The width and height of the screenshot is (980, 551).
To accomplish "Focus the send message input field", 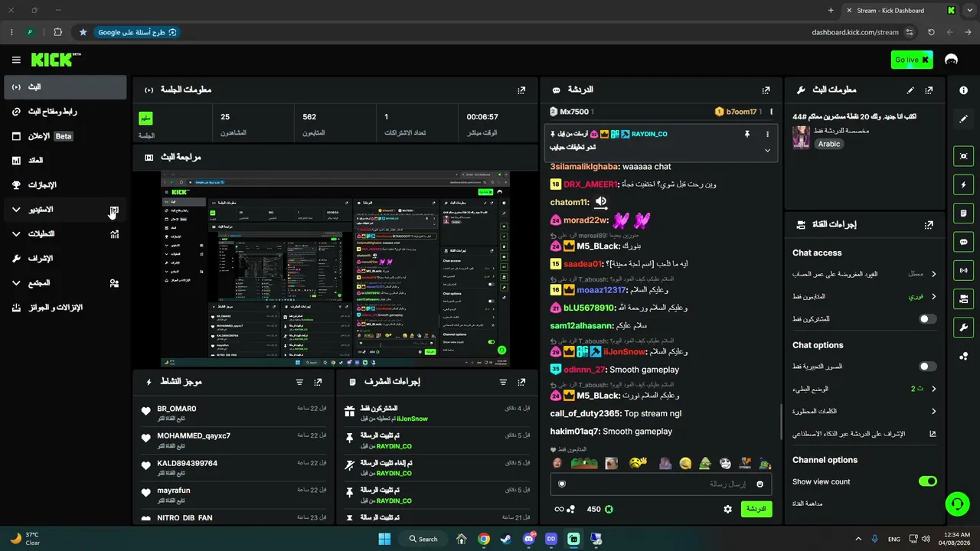I will tap(661, 484).
